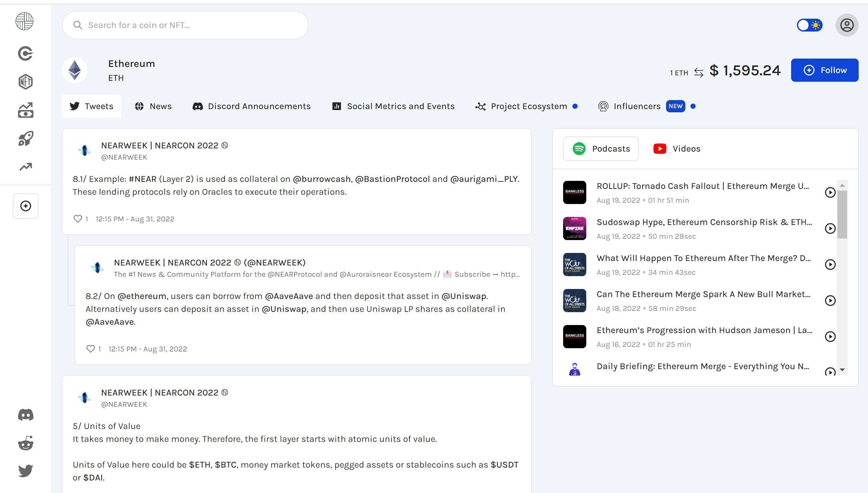Open the rocket launch sidebar icon
The width and height of the screenshot is (868, 493).
25,138
